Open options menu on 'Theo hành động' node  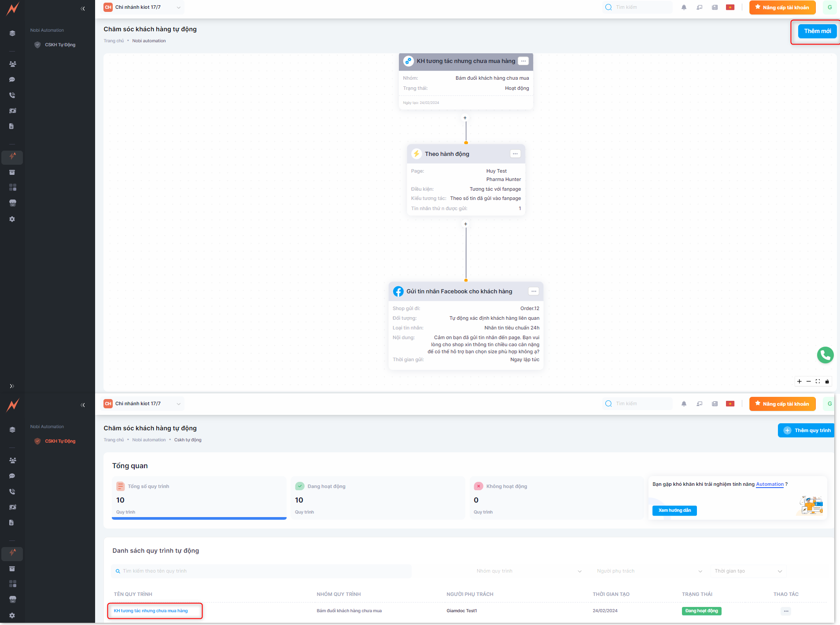click(x=515, y=154)
